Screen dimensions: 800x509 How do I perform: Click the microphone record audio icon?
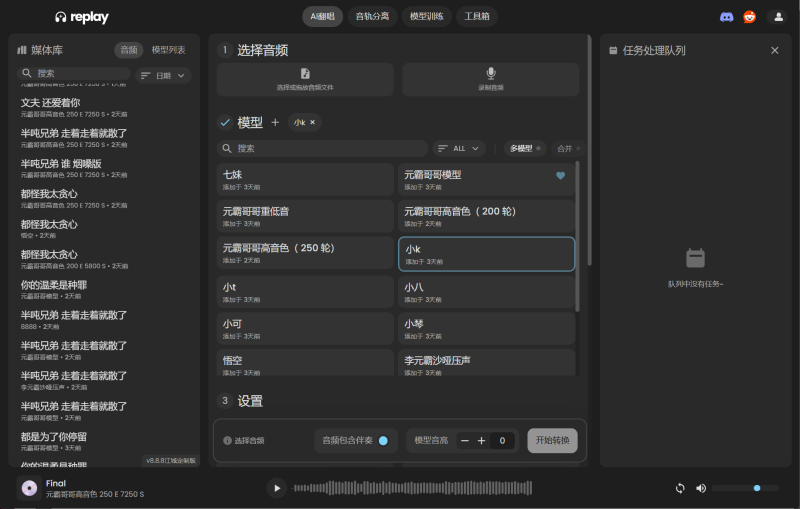coord(491,73)
